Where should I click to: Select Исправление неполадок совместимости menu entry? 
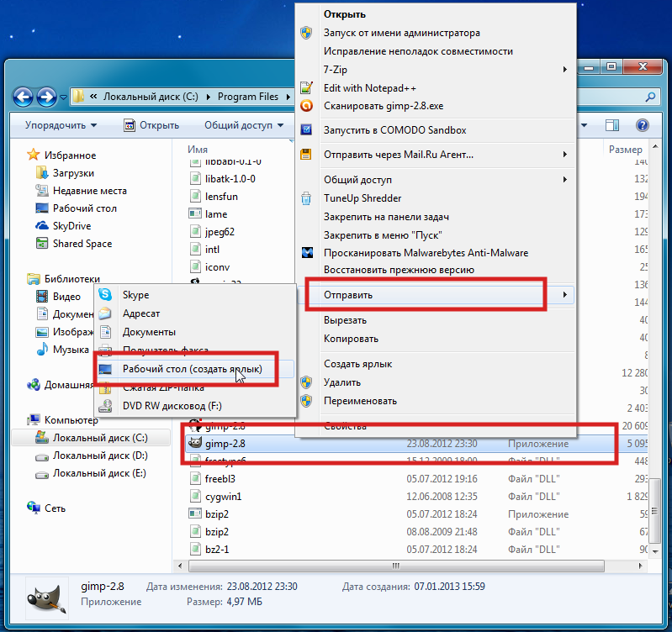437,51
